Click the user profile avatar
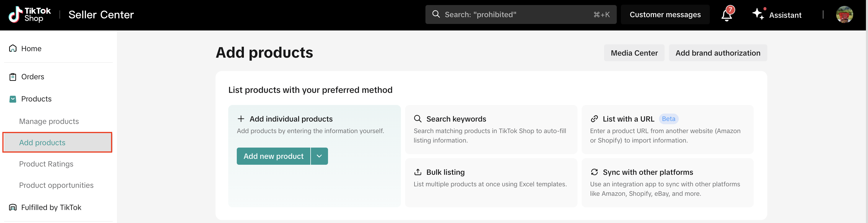Screen dimensions: 868x223 [844, 14]
